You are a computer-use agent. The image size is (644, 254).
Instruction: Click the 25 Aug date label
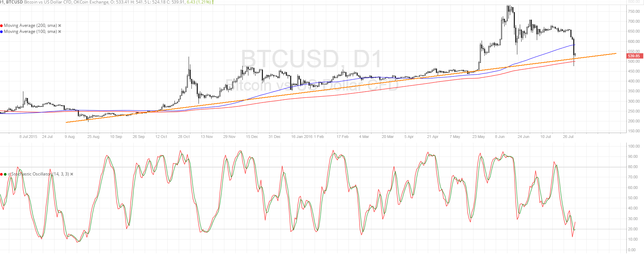click(x=93, y=137)
